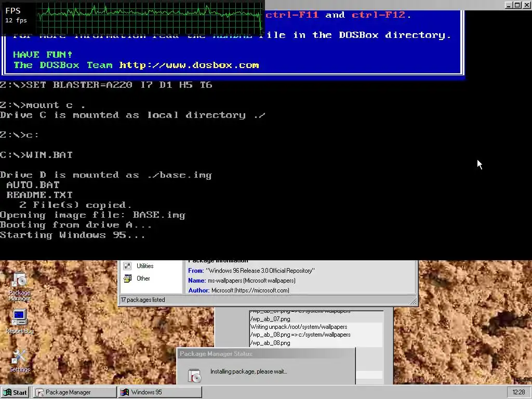Maximize the DOSBox window
This screenshot has width=532, height=399.
[517, 5]
